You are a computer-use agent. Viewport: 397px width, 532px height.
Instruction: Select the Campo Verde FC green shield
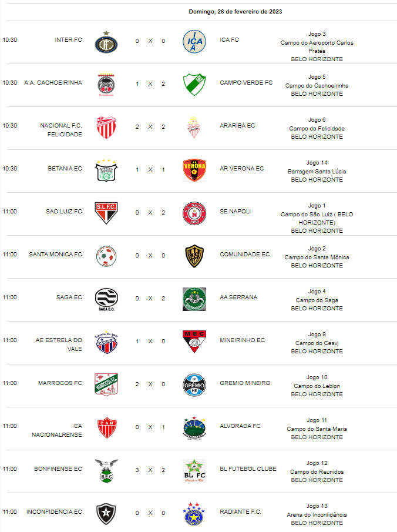pyautogui.click(x=194, y=85)
